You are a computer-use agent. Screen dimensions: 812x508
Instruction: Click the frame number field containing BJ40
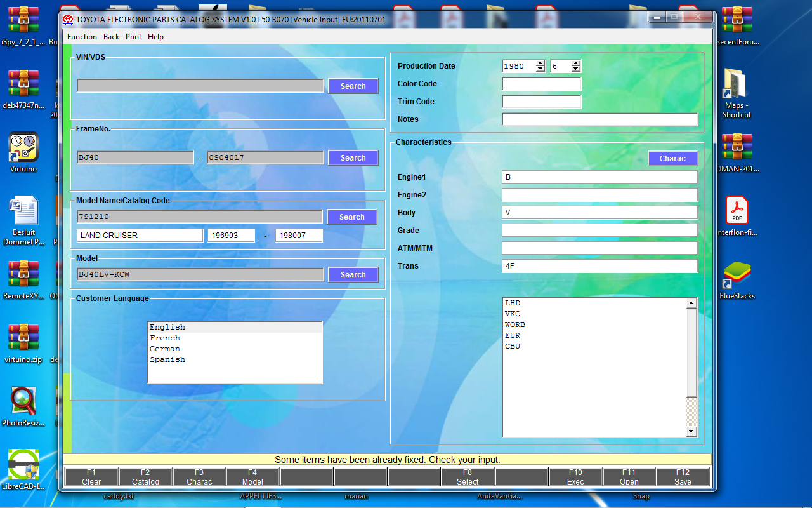135,157
